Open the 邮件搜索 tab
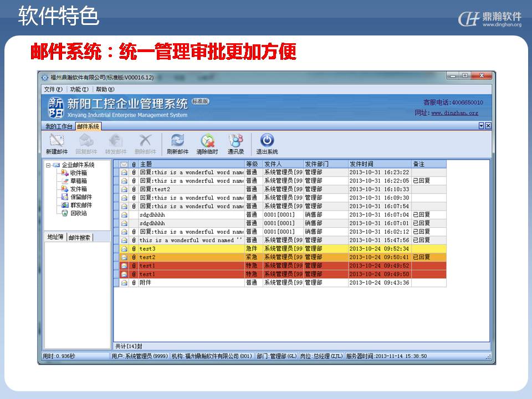 coord(79,238)
